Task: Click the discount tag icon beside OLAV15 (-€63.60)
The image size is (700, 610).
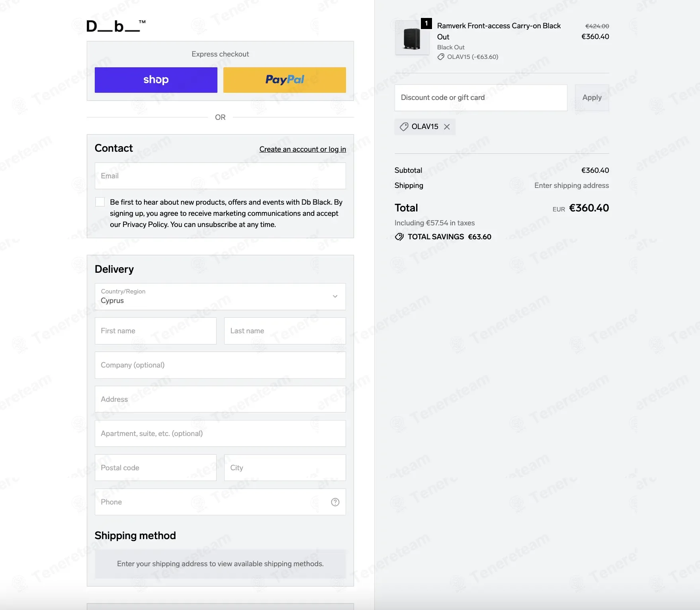Action: 441,57
